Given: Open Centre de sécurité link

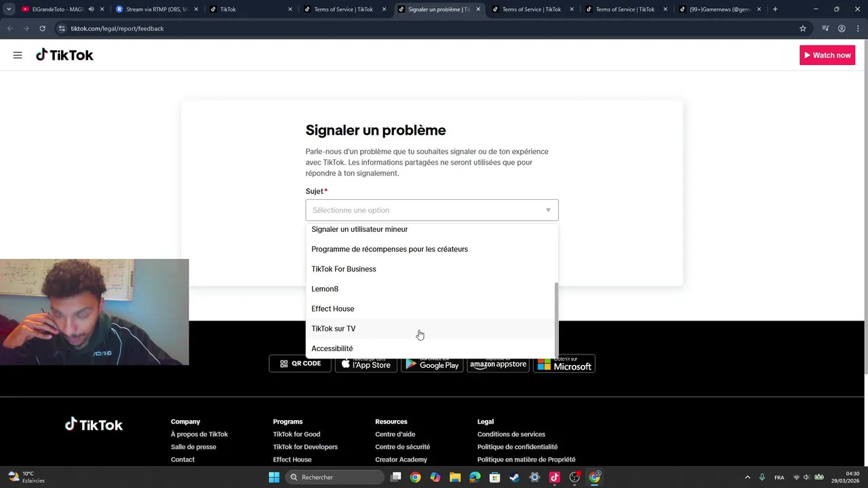Looking at the screenshot, I should pyautogui.click(x=403, y=447).
